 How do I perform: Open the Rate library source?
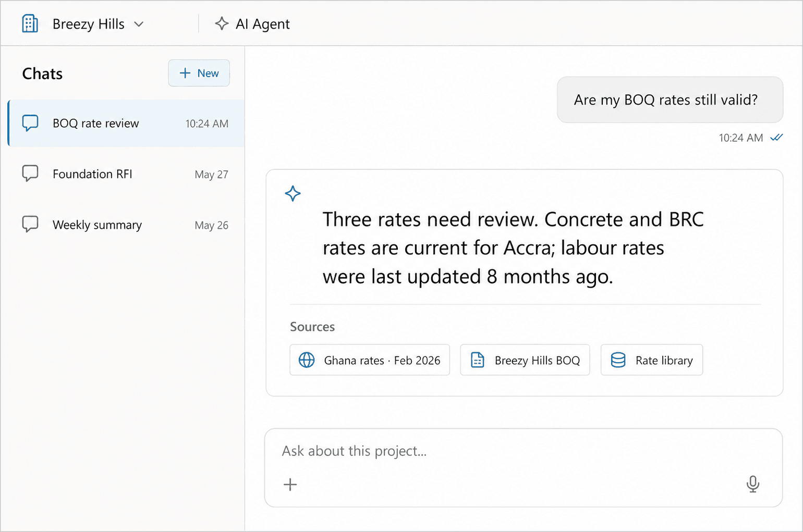pyautogui.click(x=652, y=360)
